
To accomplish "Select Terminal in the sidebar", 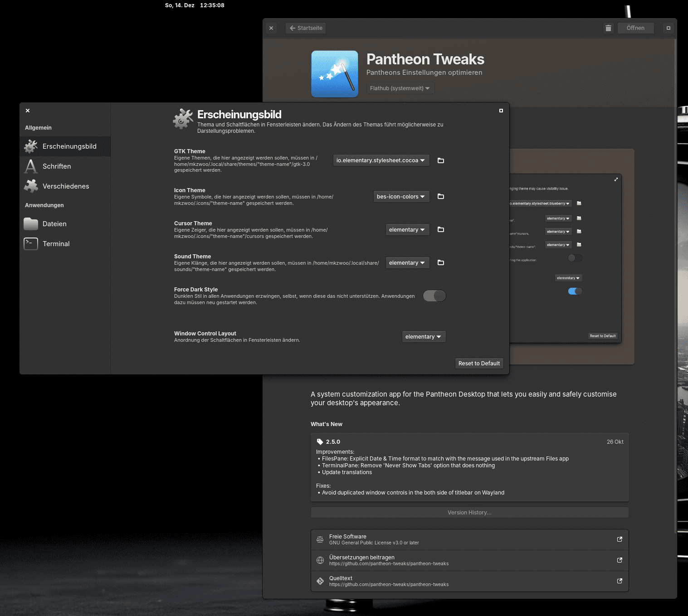I will [65, 244].
